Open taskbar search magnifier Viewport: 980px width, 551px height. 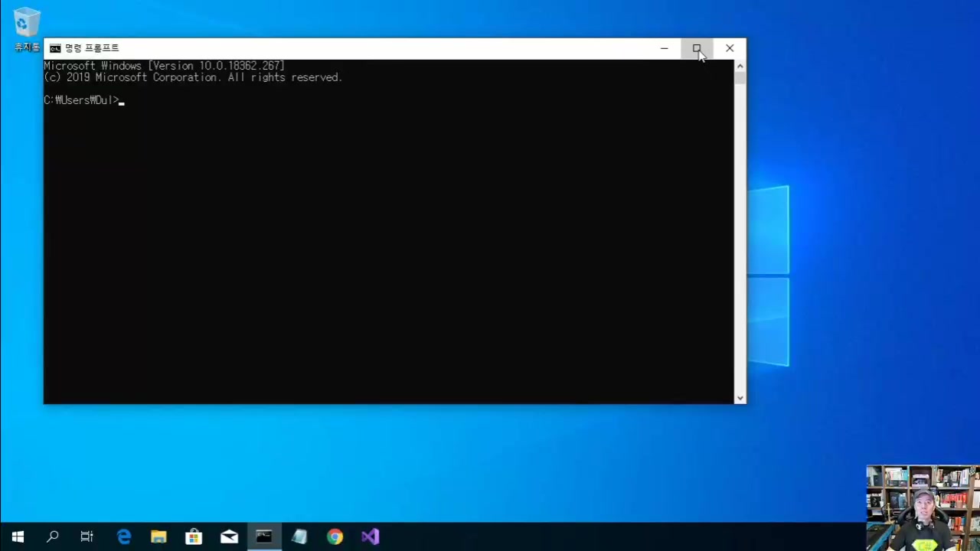point(53,536)
